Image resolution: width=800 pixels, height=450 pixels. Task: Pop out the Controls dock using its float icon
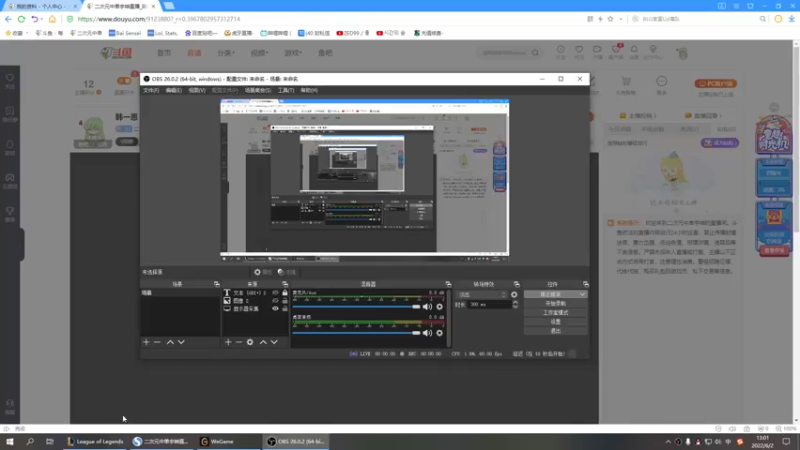[586, 284]
